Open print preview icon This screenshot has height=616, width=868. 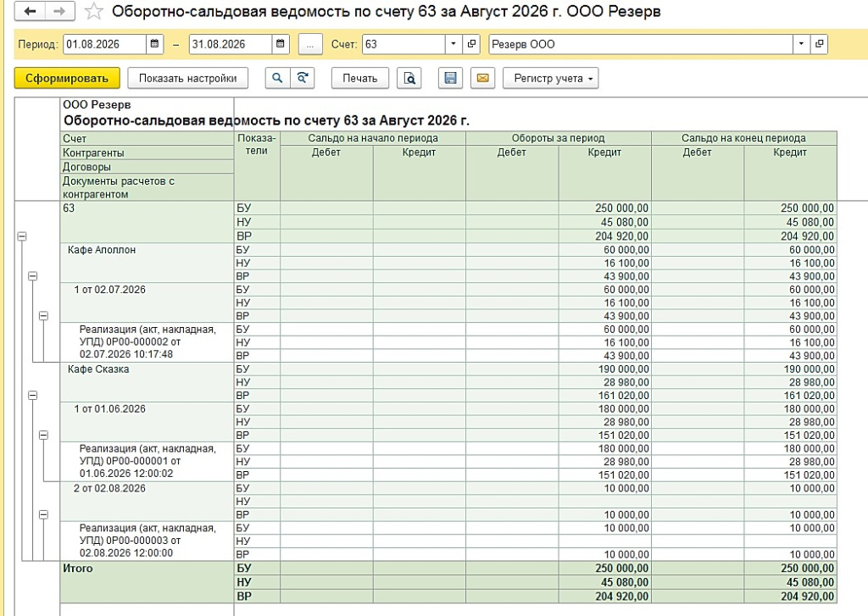(409, 78)
